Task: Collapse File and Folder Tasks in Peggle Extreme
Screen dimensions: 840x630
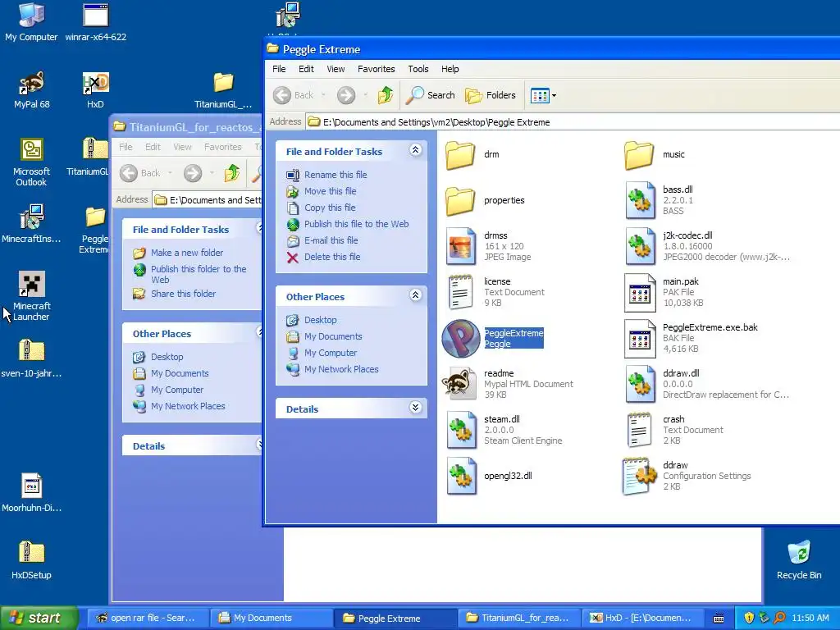Action: pos(415,150)
